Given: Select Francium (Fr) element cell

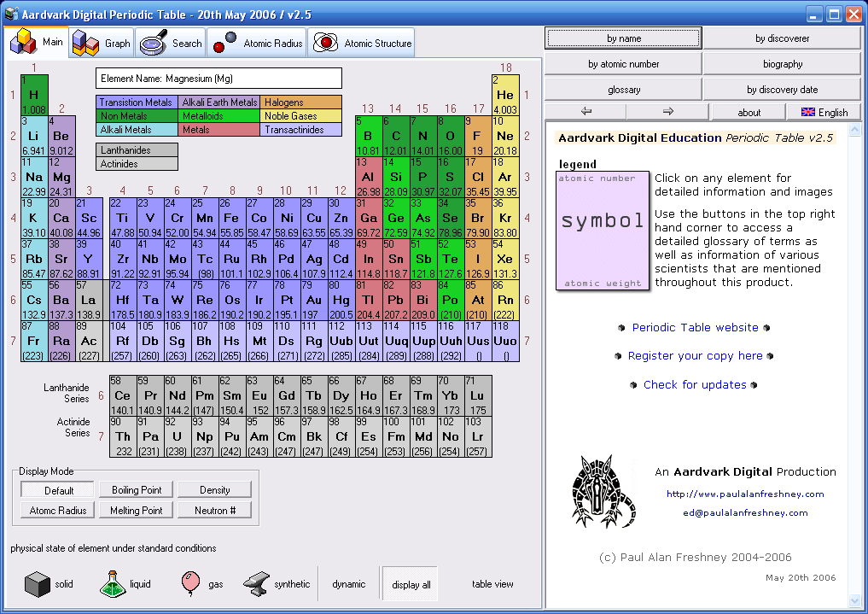Looking at the screenshot, I should [34, 341].
